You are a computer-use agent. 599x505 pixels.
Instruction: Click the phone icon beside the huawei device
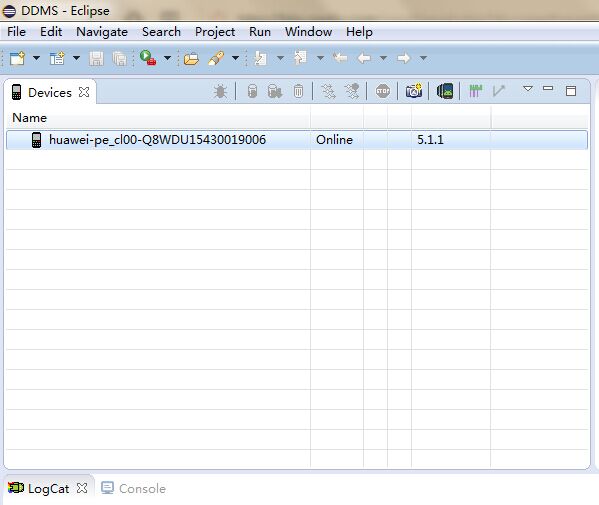(36, 140)
